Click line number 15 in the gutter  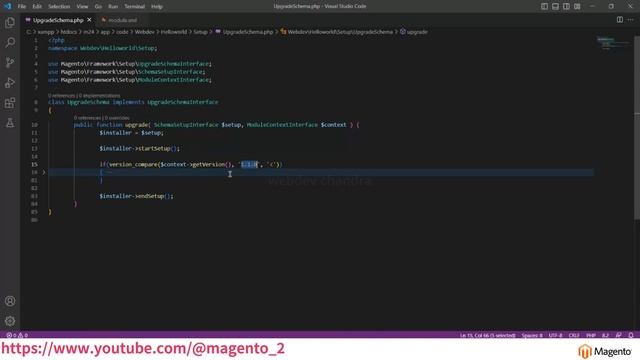(34, 164)
